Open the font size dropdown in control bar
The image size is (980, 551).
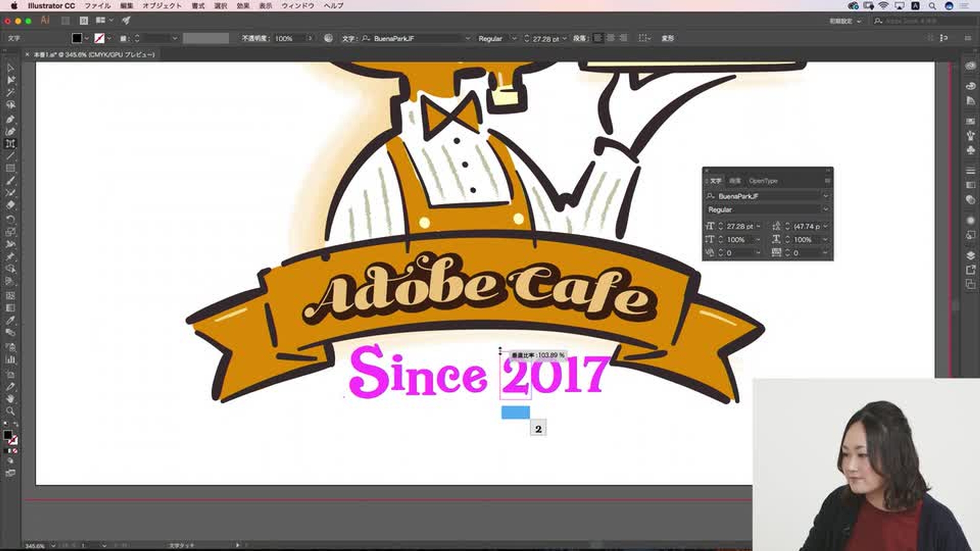point(565,39)
